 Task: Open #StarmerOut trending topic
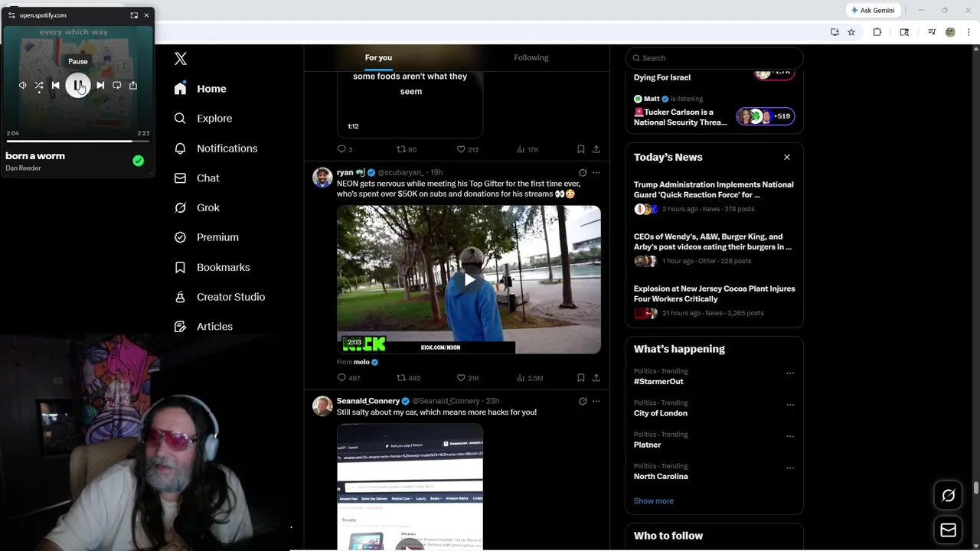tap(658, 381)
